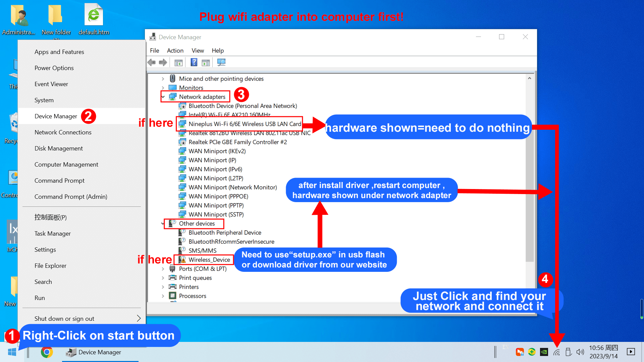Viewport: 644px width, 362px height.
Task: Choose Network Connections in context menu
Action: click(x=82, y=132)
